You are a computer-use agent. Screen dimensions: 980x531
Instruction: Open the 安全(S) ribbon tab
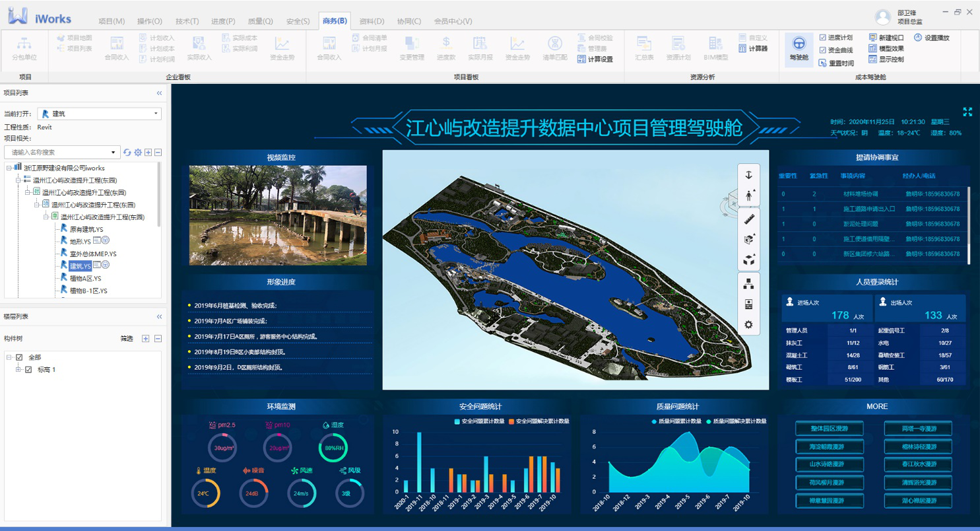298,21
